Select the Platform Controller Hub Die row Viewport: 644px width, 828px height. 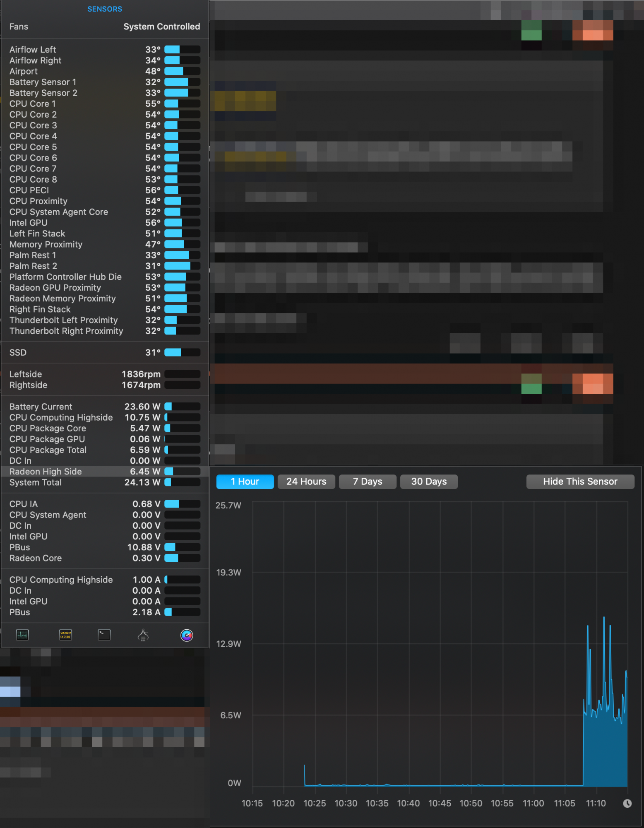coord(105,277)
